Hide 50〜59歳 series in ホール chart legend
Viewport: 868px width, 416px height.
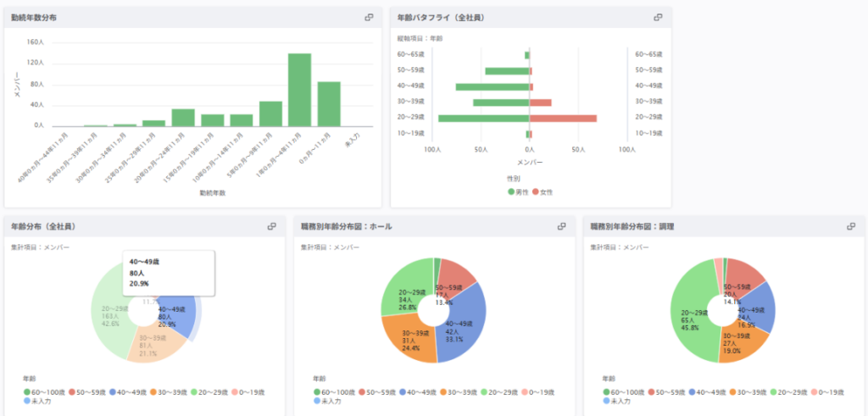pyautogui.click(x=376, y=392)
